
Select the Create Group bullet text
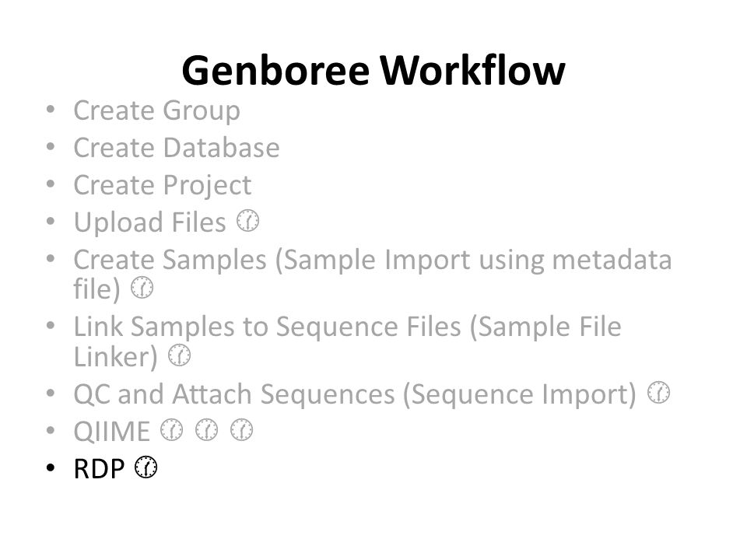156,110
